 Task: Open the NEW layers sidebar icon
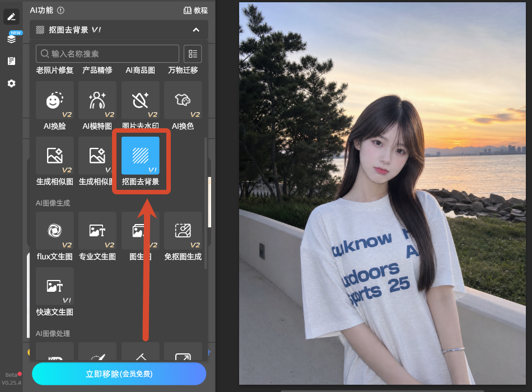click(12, 38)
